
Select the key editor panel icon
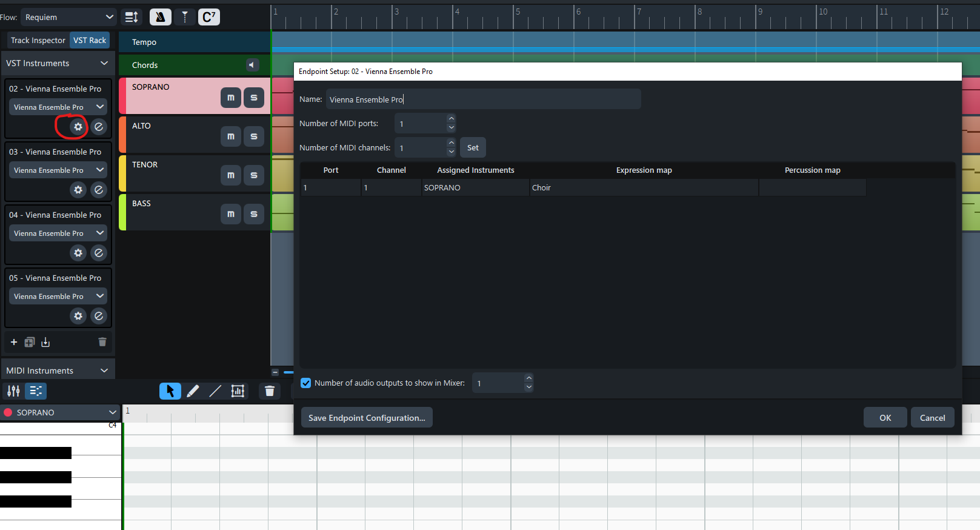coord(36,391)
